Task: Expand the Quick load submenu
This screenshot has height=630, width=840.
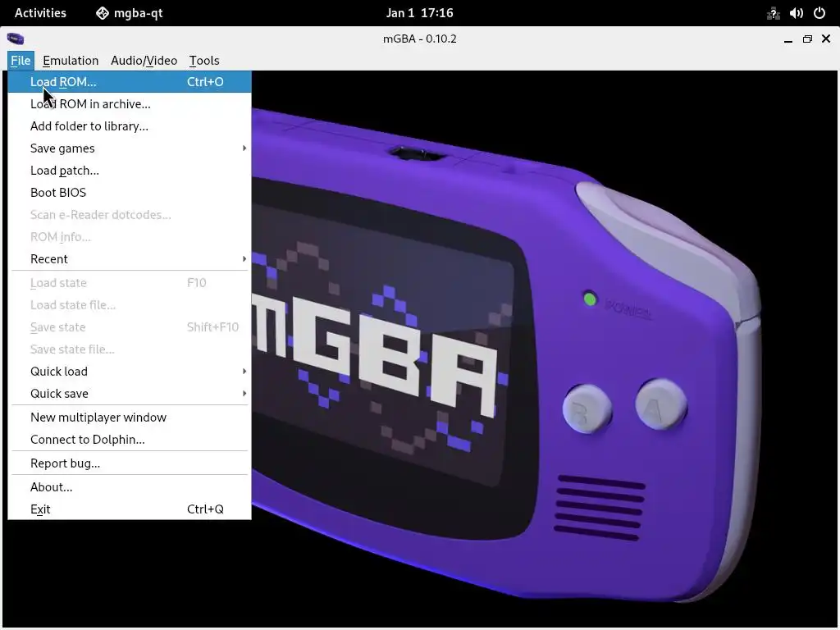Action: tap(130, 372)
